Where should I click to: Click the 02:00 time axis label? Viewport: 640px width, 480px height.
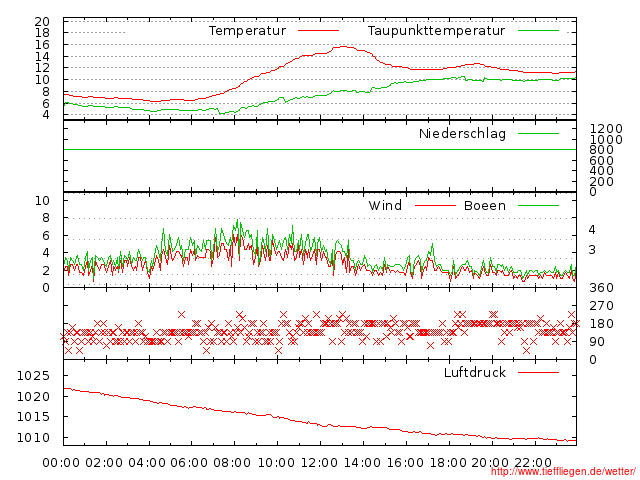[x=104, y=463]
